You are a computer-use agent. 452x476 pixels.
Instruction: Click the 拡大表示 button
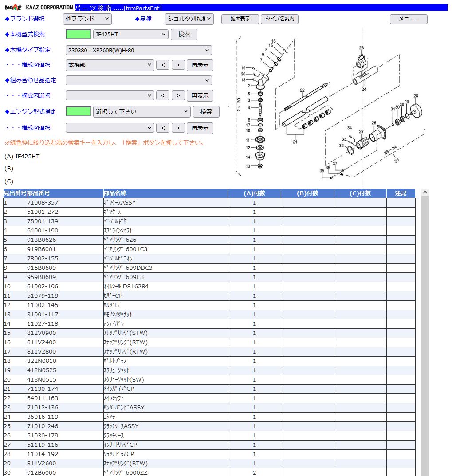(240, 19)
